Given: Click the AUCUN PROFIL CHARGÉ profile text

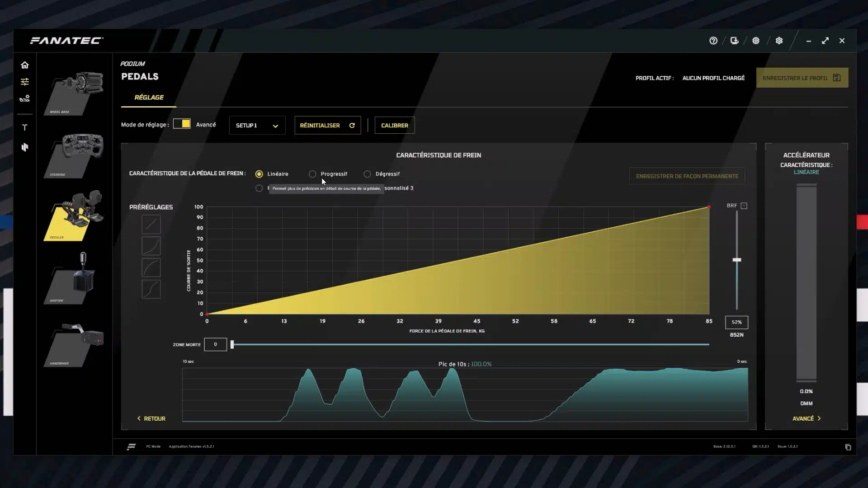Looking at the screenshot, I should pos(713,78).
